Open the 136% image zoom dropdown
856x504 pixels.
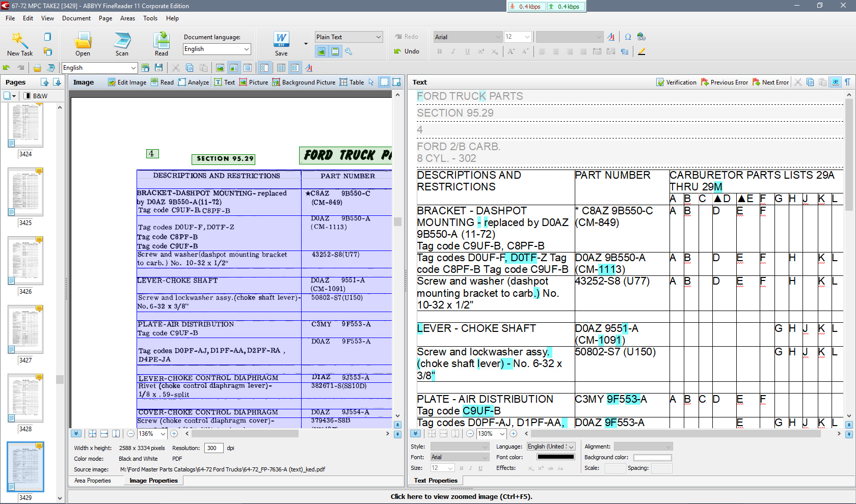click(152, 434)
